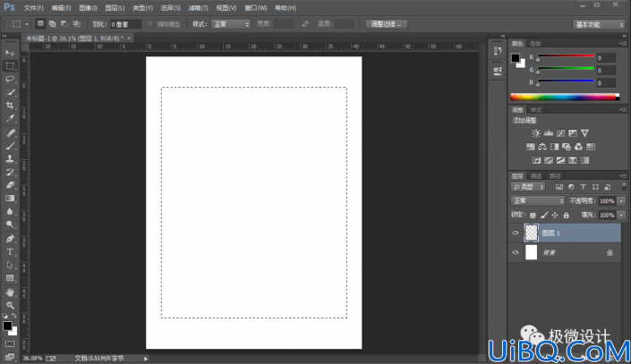Screen dimensions: 631x364
Task: Open the History panel icon
Action: [498, 51]
